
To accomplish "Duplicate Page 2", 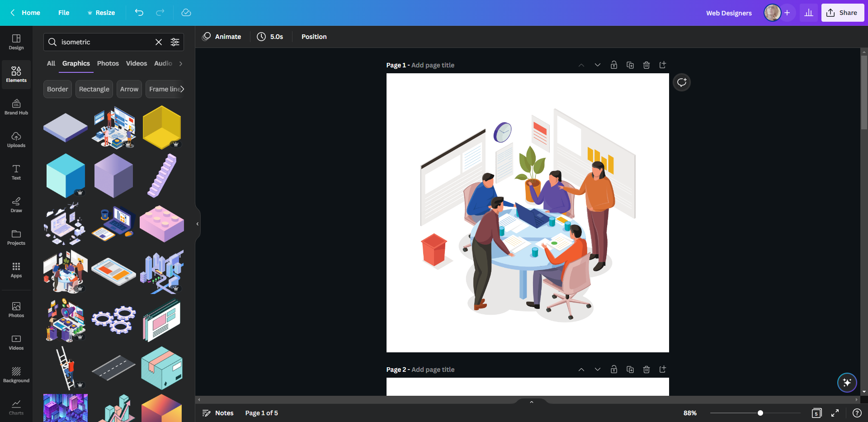I will tap(630, 370).
